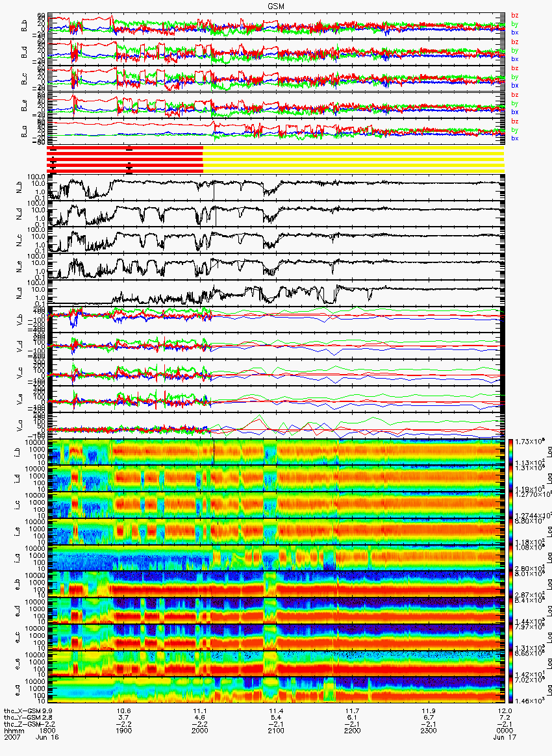Click the X-GSM value 12.0

pos(505,711)
